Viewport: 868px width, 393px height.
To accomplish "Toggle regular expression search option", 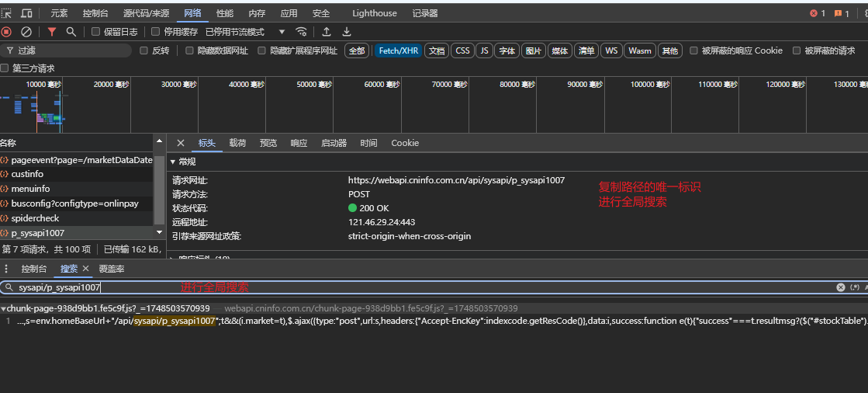I will point(855,287).
